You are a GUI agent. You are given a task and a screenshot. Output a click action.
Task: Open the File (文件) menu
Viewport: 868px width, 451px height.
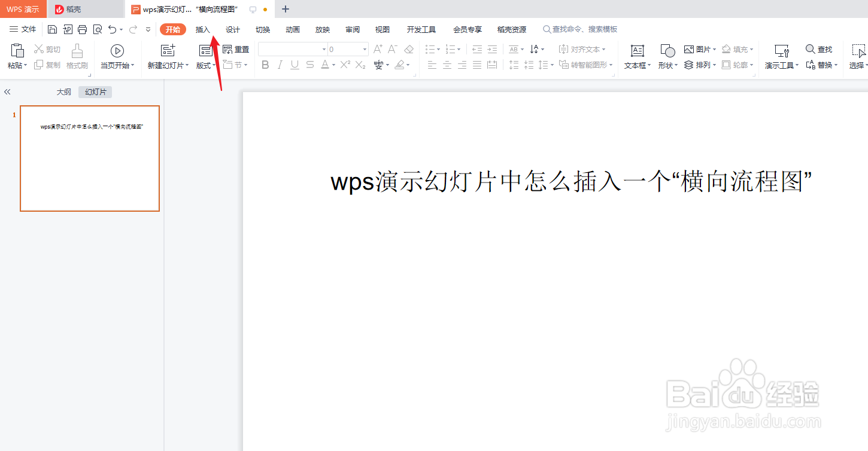click(x=23, y=29)
